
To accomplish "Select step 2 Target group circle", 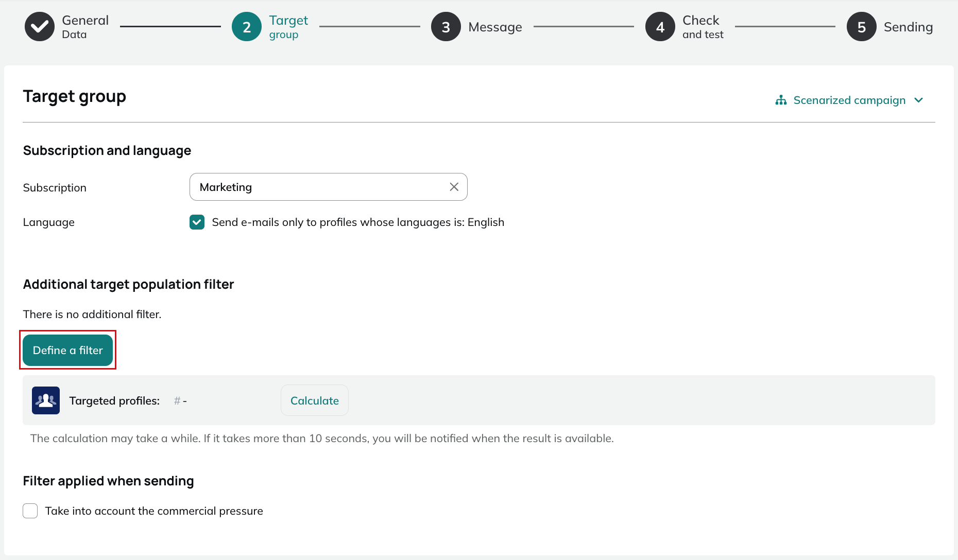I will coord(247,27).
